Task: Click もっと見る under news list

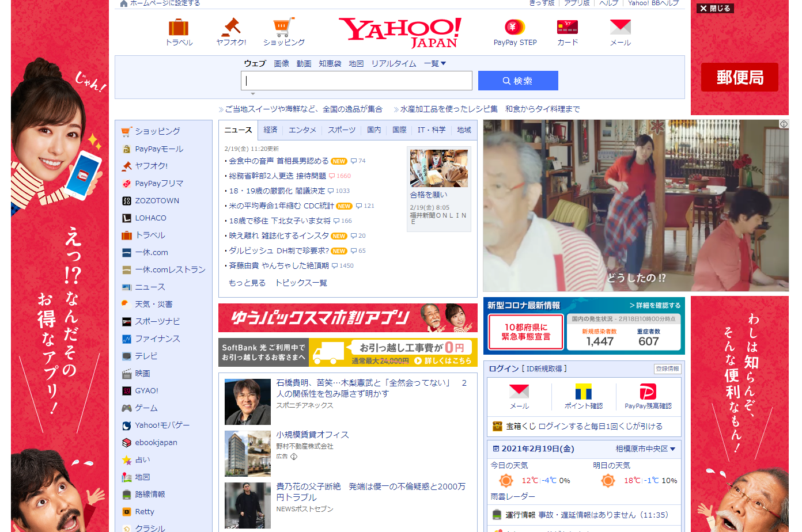Action: click(247, 283)
